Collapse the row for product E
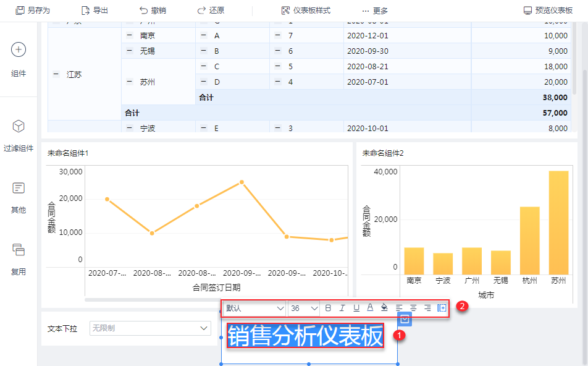This screenshot has height=366, width=588. click(x=204, y=128)
